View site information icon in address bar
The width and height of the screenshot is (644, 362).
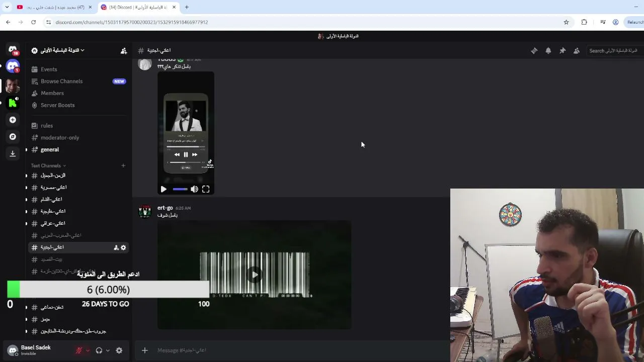click(x=48, y=22)
